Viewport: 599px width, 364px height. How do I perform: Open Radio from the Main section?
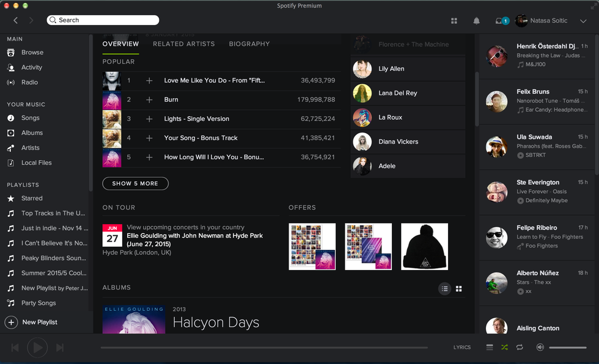[29, 82]
